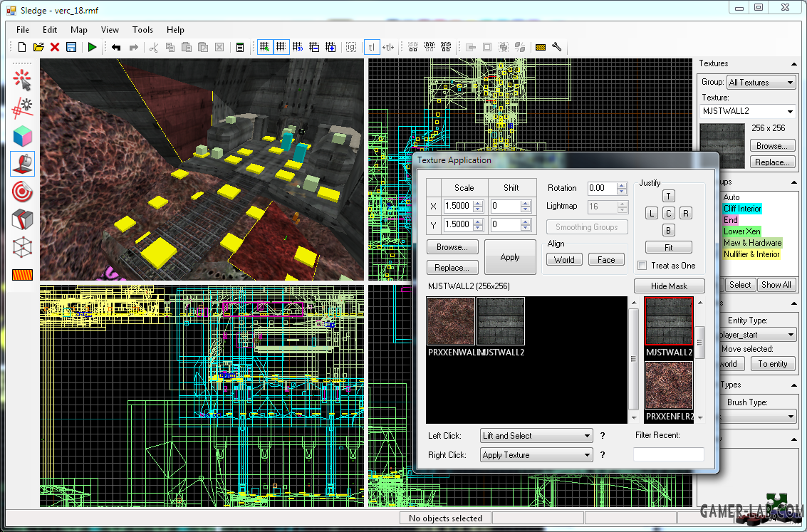The image size is (807, 532).
Task: Collapse the Types sidebar panel
Action: (793, 385)
